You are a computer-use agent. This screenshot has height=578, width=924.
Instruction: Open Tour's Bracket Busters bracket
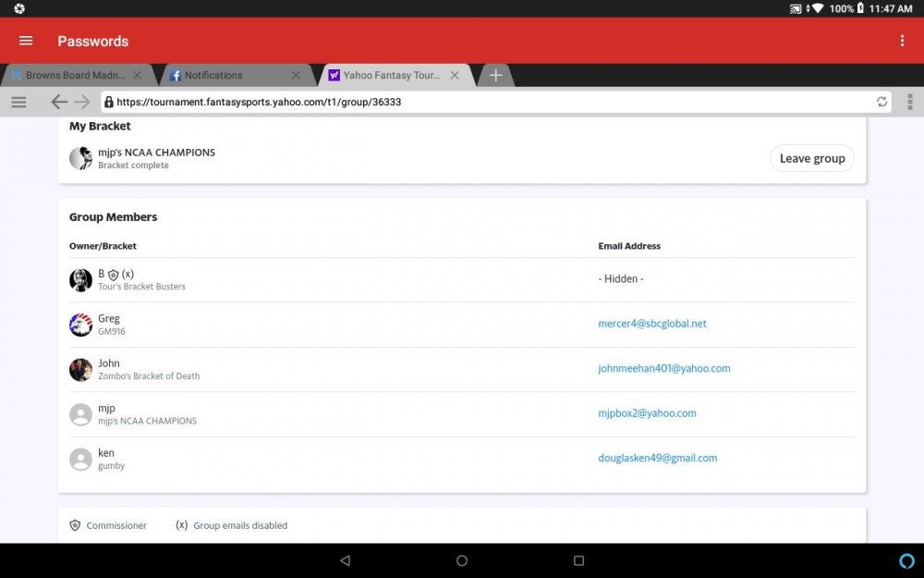(141, 287)
